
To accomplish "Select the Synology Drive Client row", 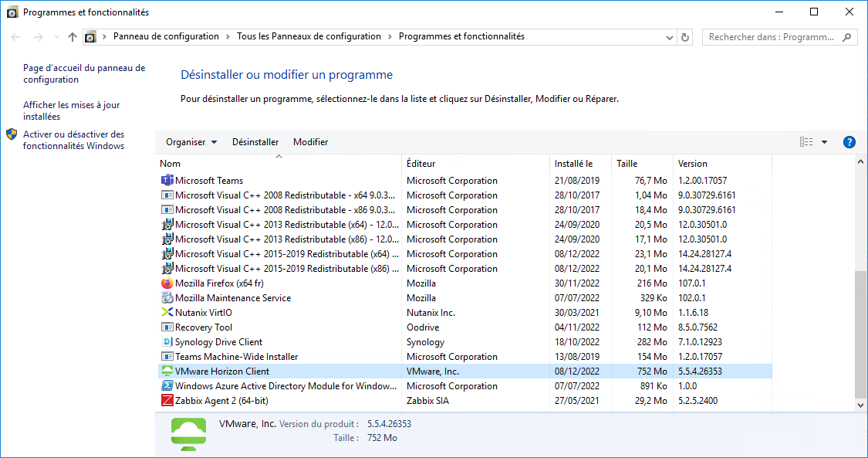I will [464, 341].
